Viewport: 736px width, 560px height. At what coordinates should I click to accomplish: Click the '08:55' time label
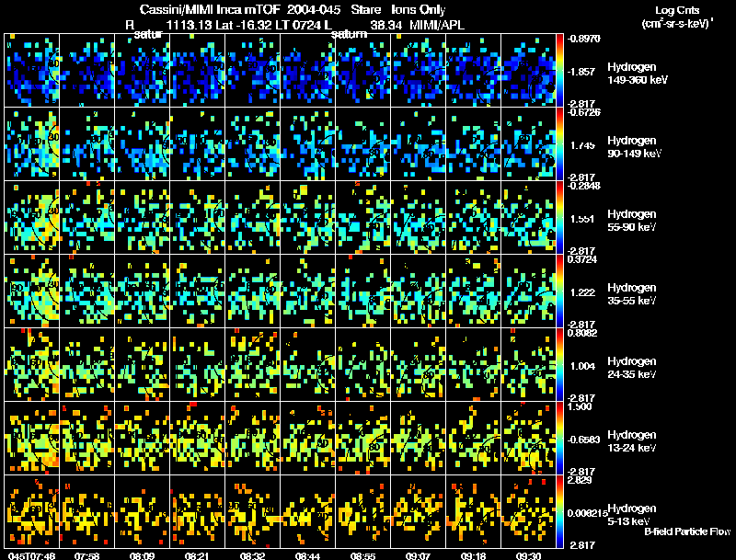362,555
